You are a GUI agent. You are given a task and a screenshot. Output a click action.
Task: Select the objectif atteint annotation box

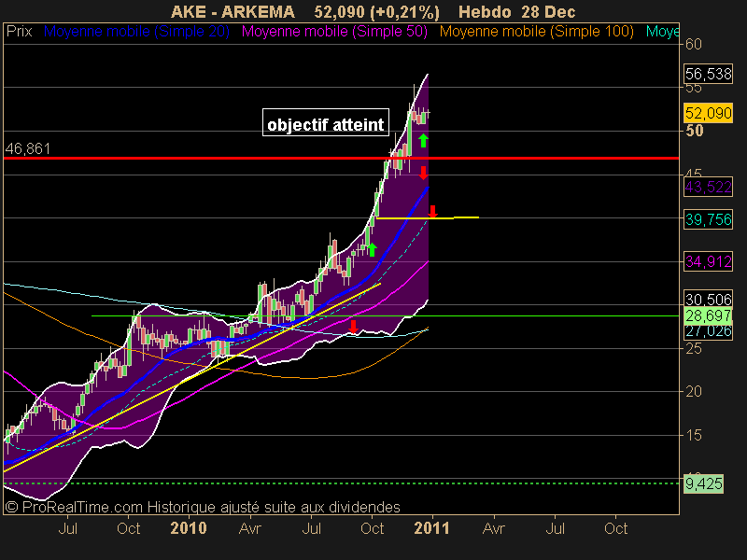(326, 122)
